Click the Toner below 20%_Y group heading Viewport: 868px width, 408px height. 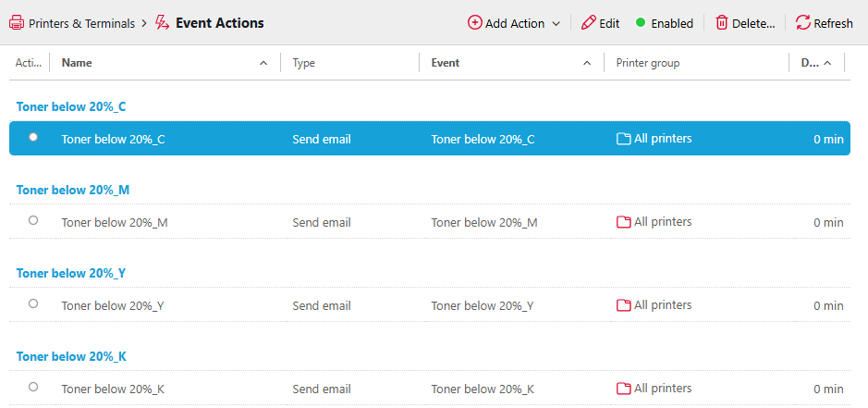click(x=71, y=273)
